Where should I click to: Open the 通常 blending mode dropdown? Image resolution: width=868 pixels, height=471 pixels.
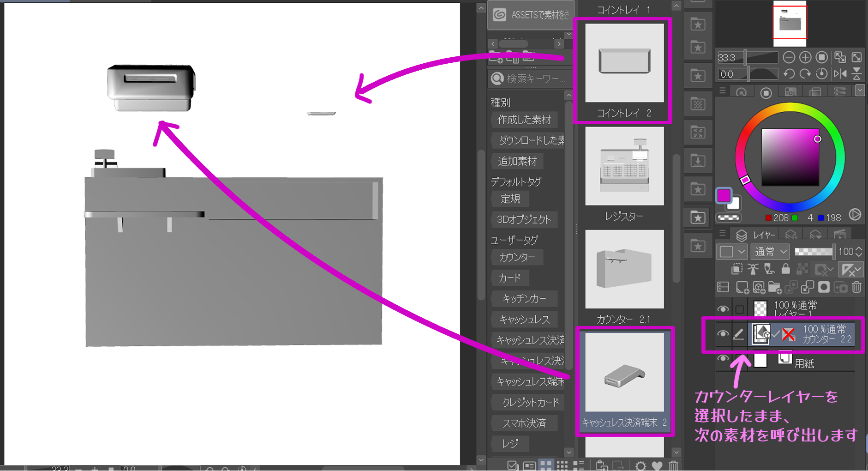[x=769, y=252]
